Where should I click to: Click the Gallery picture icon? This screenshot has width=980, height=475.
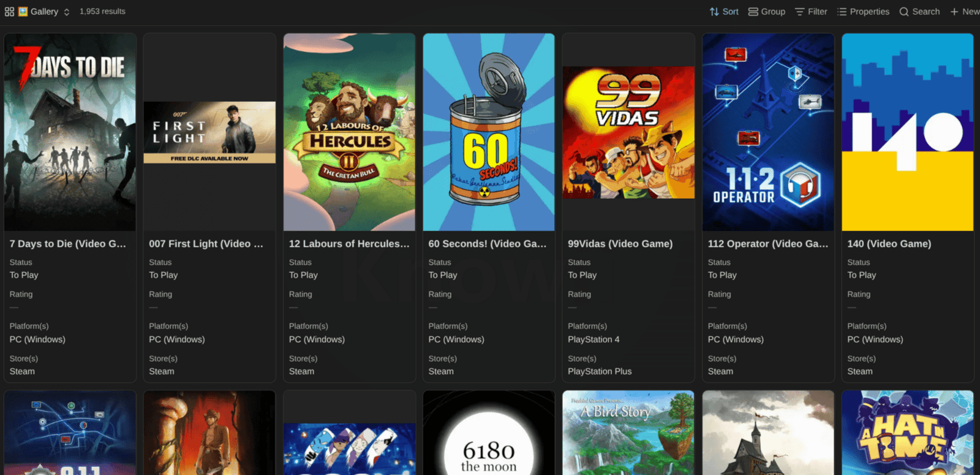[23, 12]
